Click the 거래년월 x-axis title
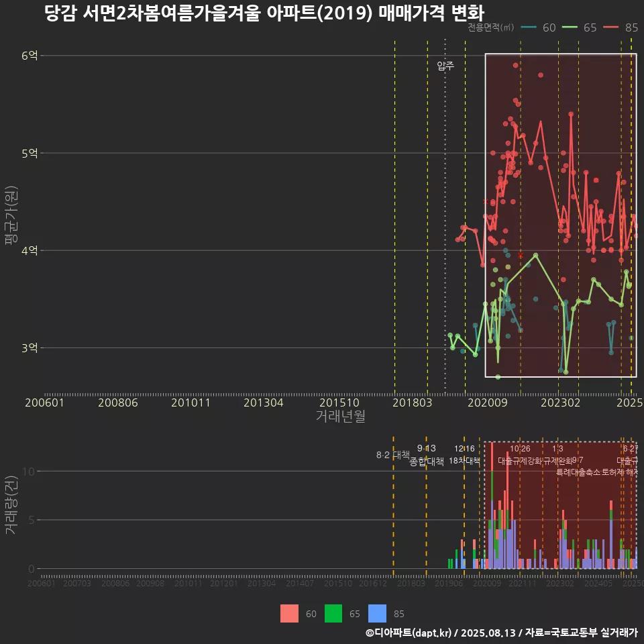This screenshot has width=644, height=644. pyautogui.click(x=341, y=416)
